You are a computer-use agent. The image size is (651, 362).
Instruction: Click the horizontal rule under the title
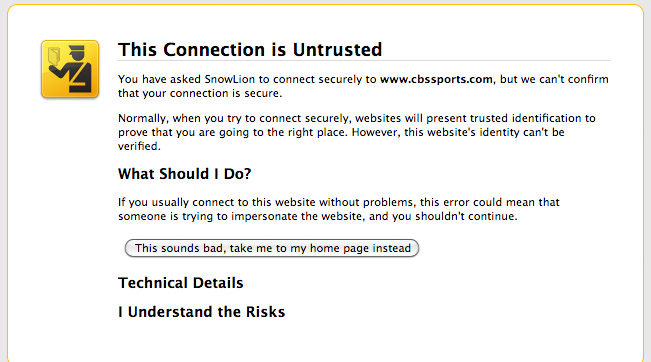(364, 61)
